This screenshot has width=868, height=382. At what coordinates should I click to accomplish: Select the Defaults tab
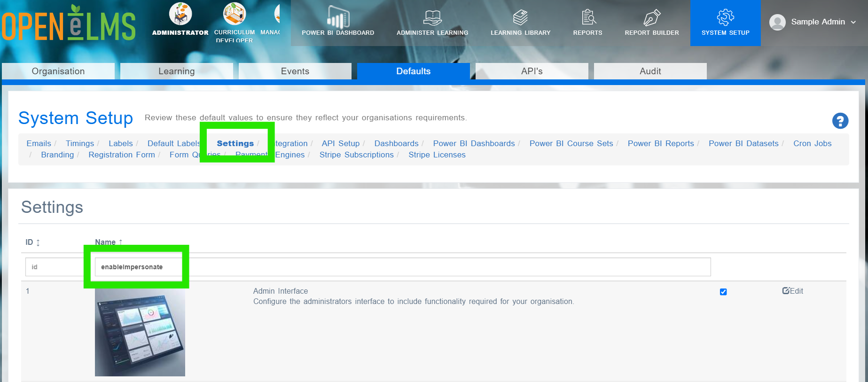click(x=414, y=71)
